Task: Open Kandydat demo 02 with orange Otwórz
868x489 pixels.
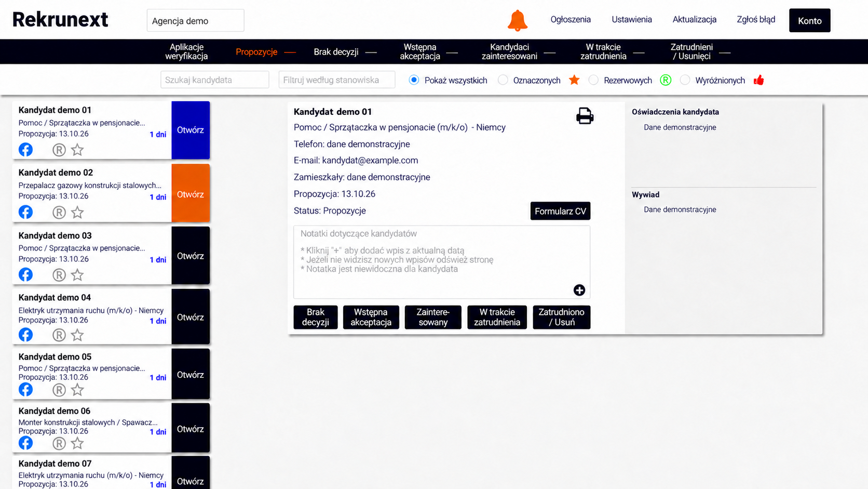Action: click(x=191, y=194)
